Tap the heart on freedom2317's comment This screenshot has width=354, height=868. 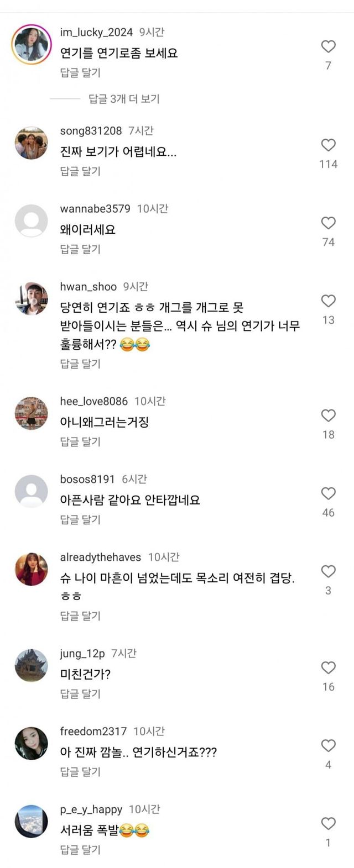[x=328, y=746]
